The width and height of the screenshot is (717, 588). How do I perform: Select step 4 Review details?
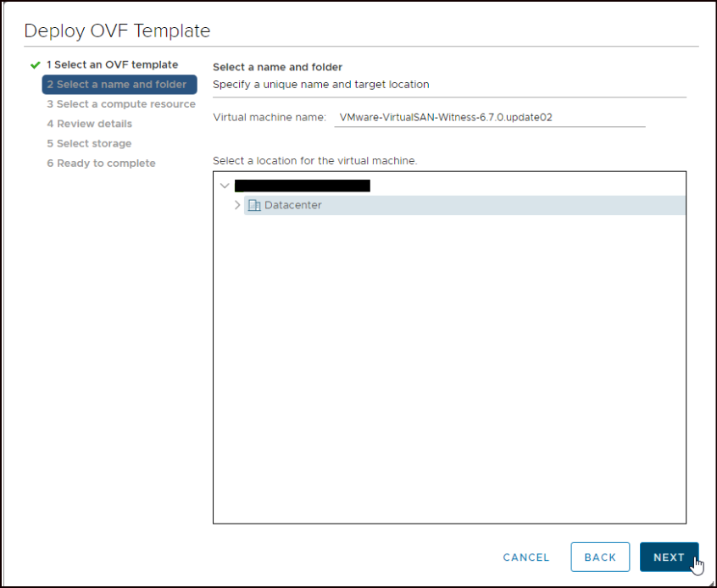[90, 124]
